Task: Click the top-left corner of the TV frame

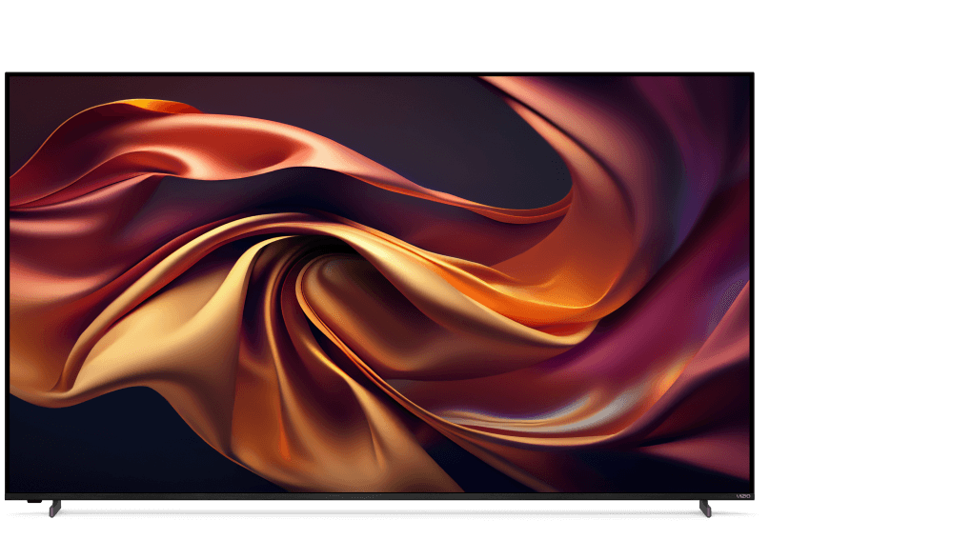Action: coord(7,74)
